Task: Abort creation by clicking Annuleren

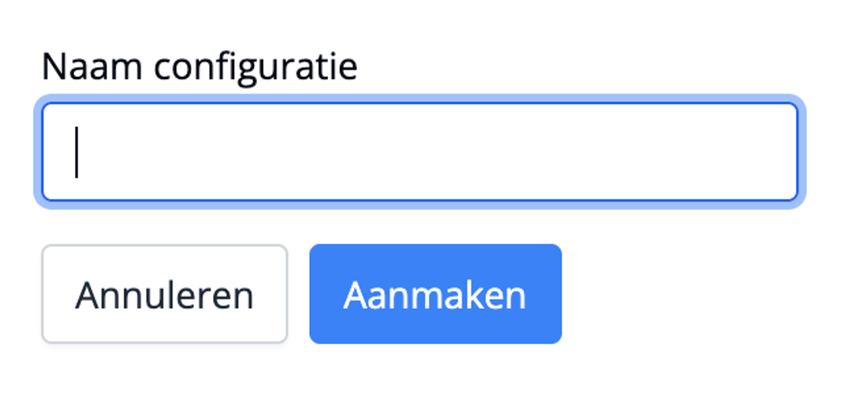Action: click(x=165, y=294)
